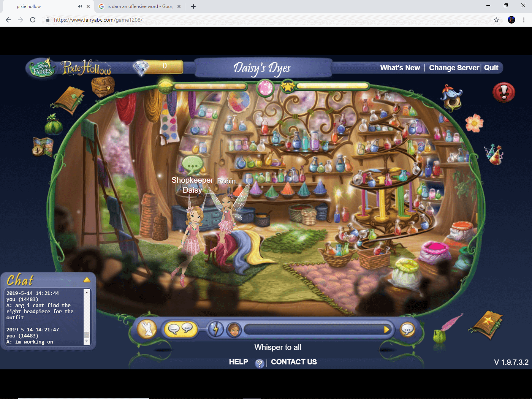Open the HELP link at the bottom
Viewport: 532px width, 399px height.
238,362
